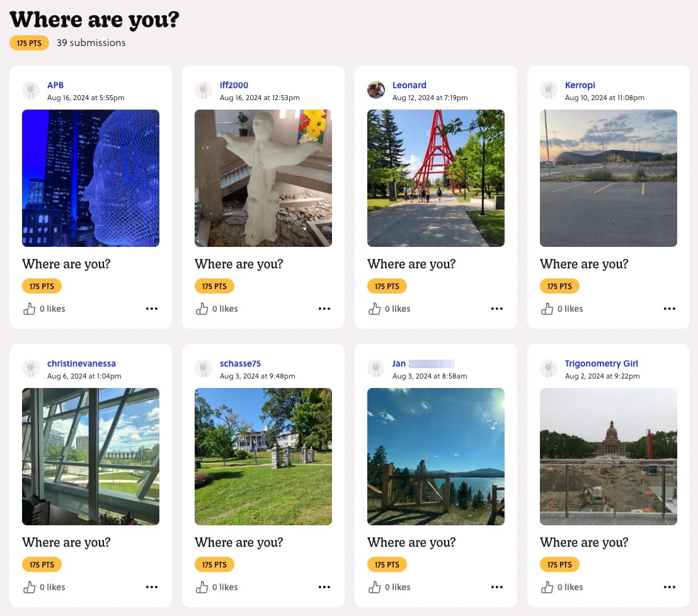
Task: Open iff2000's profile link
Action: pyautogui.click(x=234, y=84)
